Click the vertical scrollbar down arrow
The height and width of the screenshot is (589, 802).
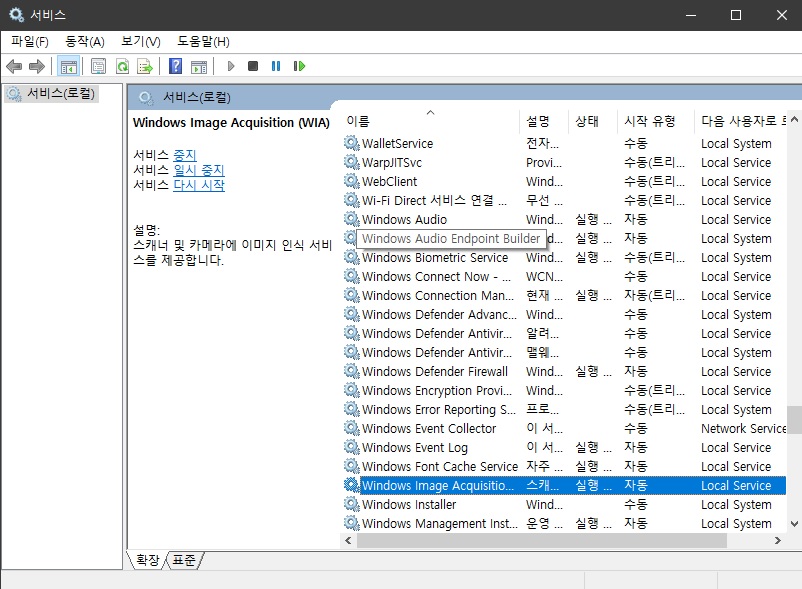(x=794, y=524)
